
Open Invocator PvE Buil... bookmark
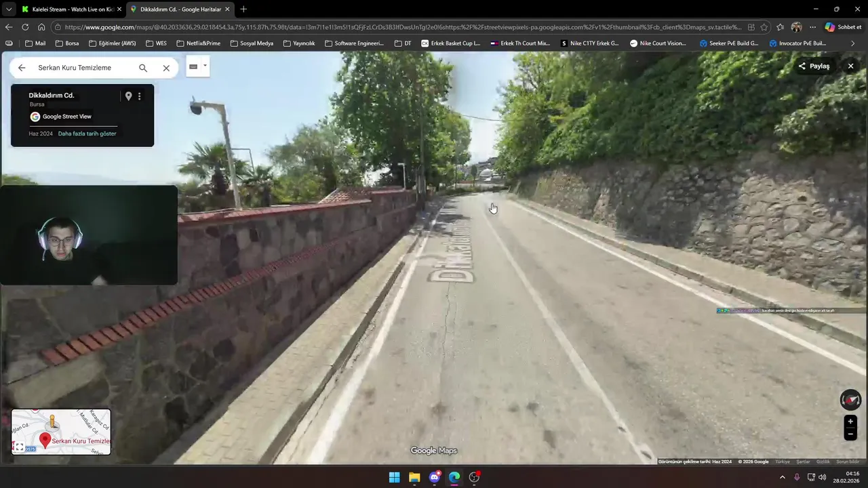[797, 43]
